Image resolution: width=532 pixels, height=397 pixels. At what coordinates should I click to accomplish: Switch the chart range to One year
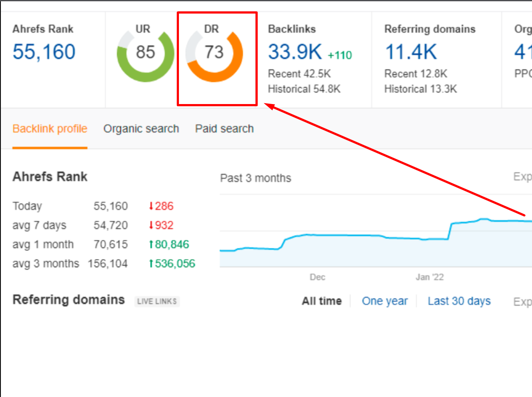(x=385, y=301)
